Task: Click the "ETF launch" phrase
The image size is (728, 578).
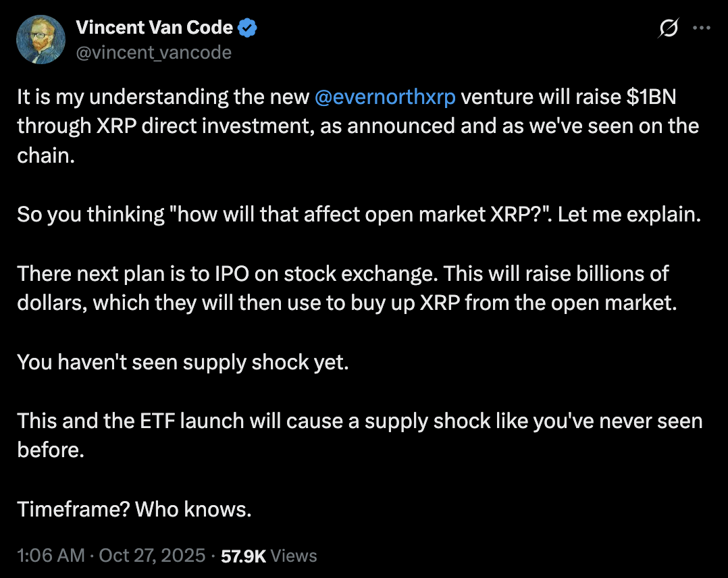Action: click(180, 421)
